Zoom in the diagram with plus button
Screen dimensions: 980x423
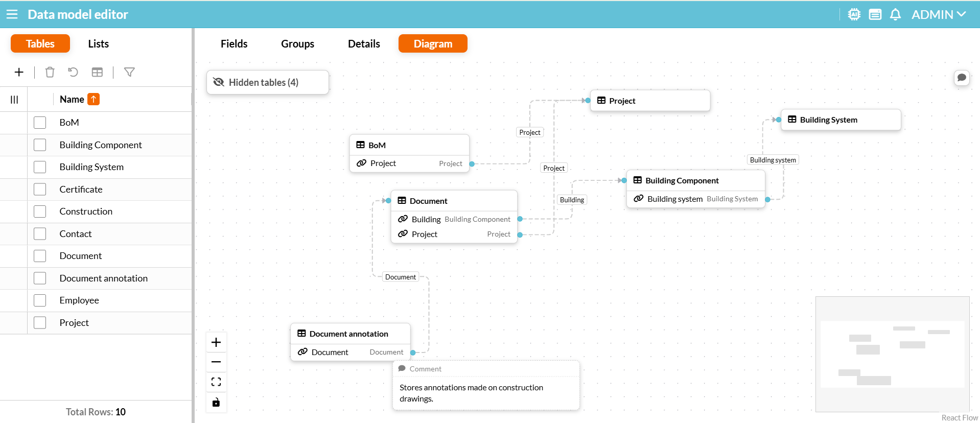coord(216,342)
